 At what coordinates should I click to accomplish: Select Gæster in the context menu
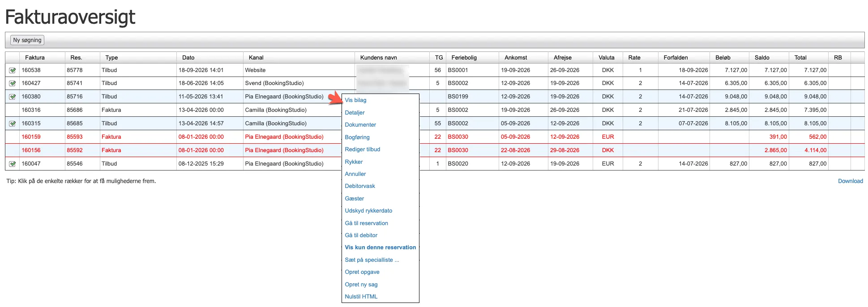coord(355,199)
